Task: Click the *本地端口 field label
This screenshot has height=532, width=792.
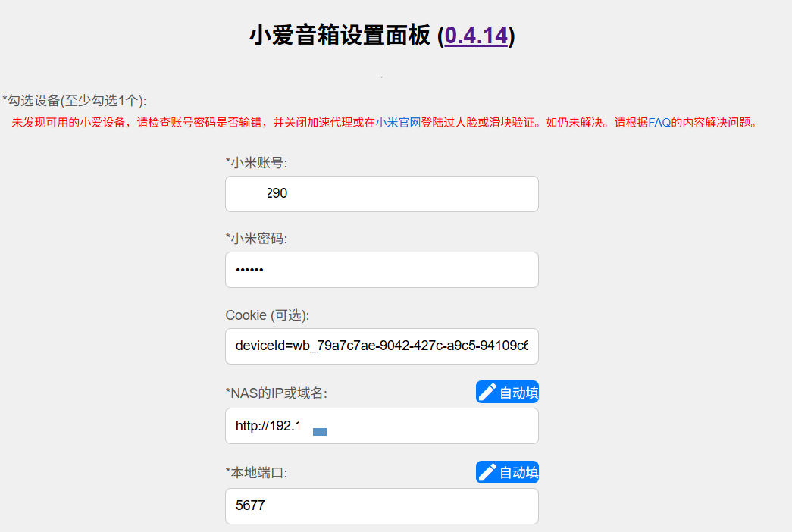Action: [x=256, y=473]
